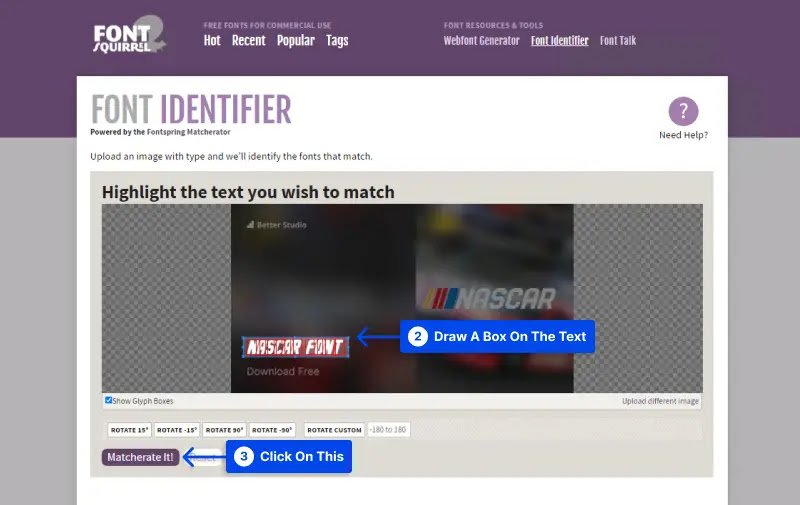The width and height of the screenshot is (800, 505).
Task: Click the Rotate 90° button
Action: [x=224, y=430]
